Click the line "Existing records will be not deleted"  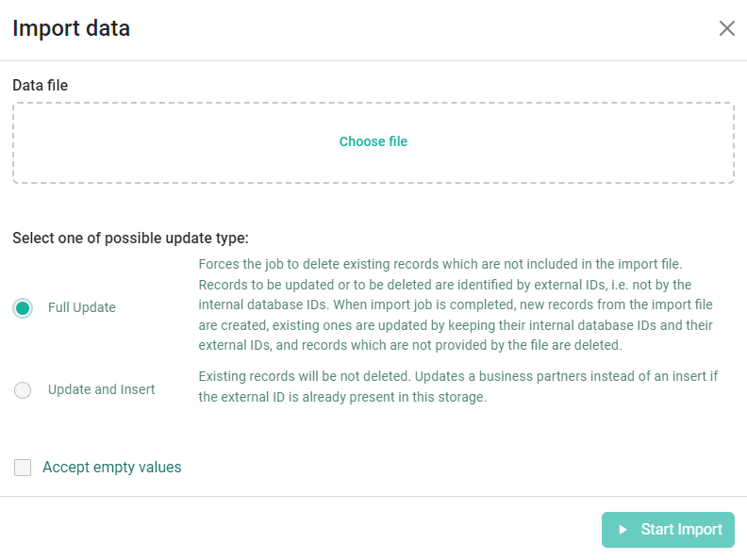pos(457,377)
